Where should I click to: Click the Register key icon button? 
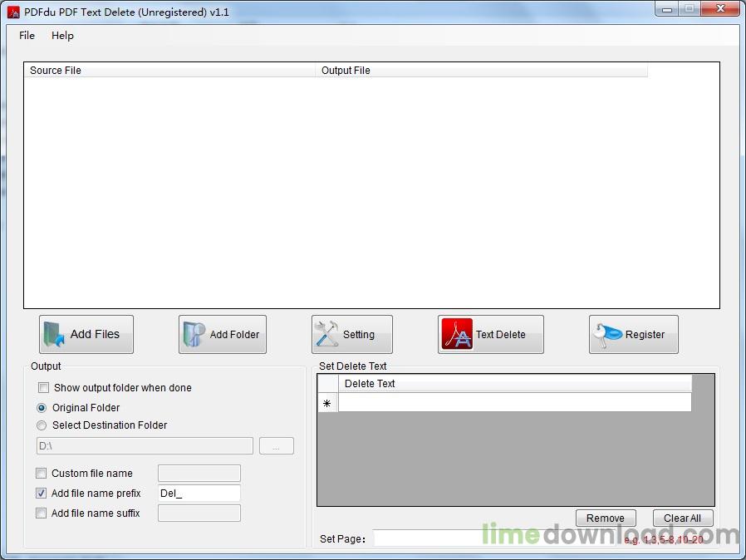634,335
